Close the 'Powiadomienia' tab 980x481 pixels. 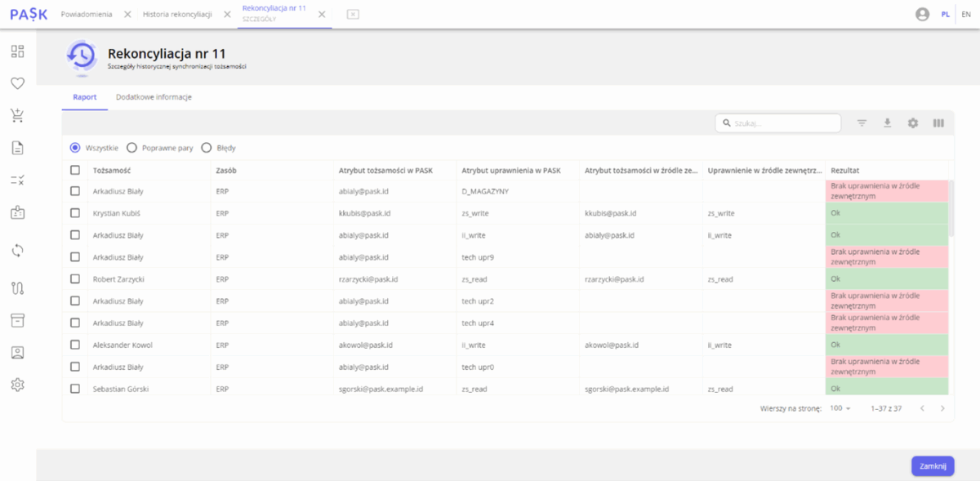point(127,15)
